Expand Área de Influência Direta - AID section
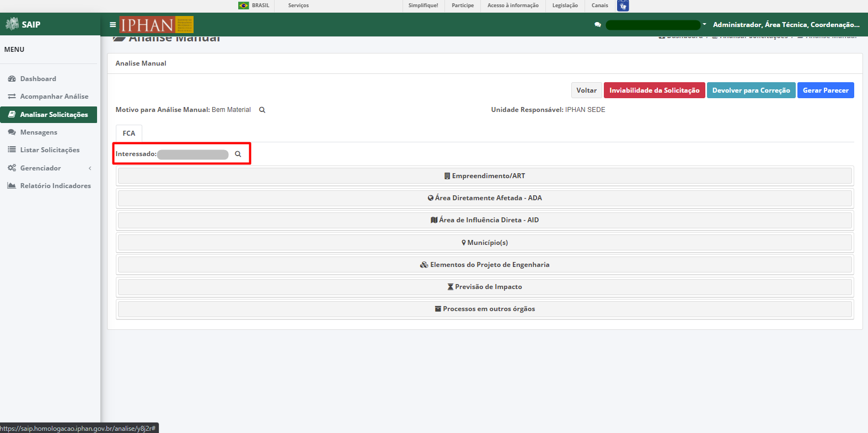Viewport: 868px width, 433px height. click(485, 220)
